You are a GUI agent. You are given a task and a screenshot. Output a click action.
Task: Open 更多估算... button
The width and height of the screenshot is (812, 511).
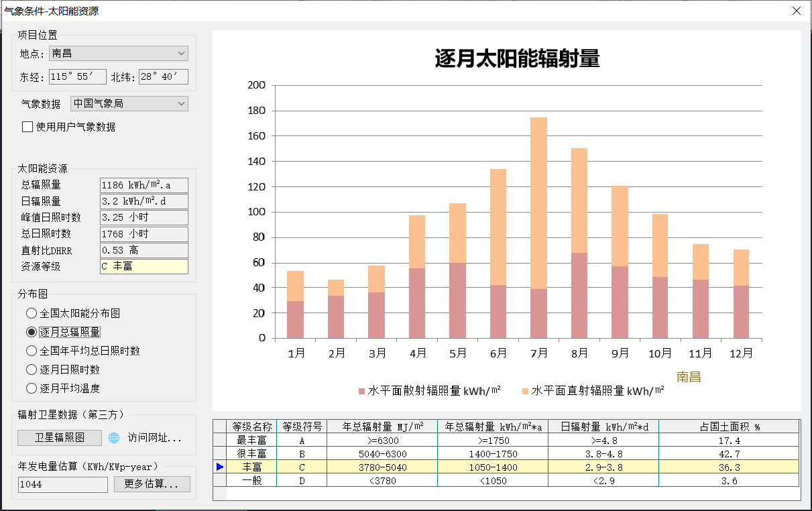(x=152, y=484)
